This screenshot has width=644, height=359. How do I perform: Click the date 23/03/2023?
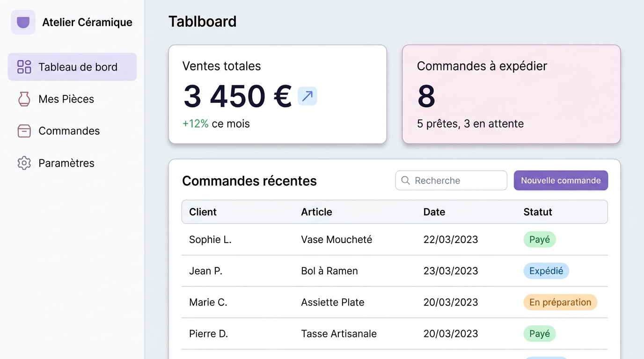451,271
